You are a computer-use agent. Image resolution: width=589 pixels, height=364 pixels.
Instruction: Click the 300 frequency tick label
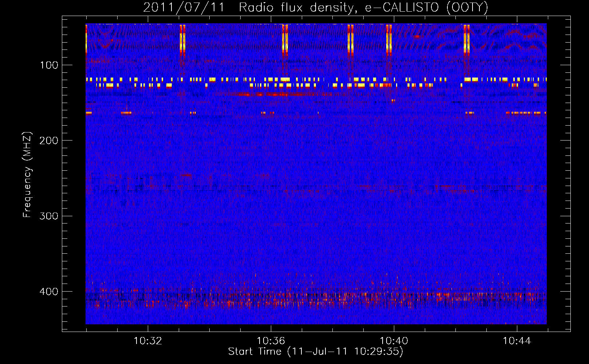pos(49,216)
